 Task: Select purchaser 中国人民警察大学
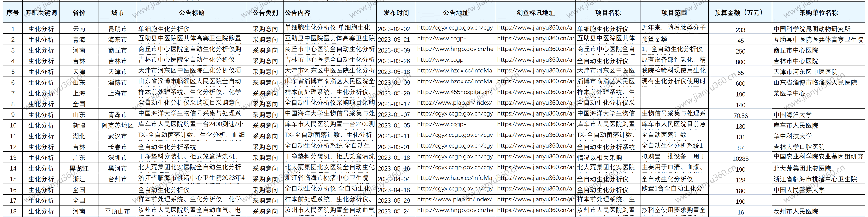click(x=799, y=190)
